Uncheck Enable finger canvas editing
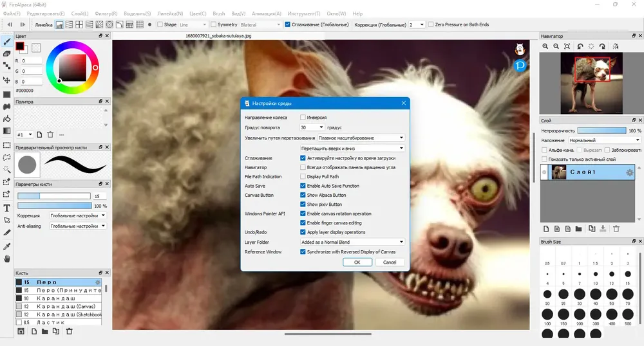This screenshot has height=346, width=644. (303, 223)
